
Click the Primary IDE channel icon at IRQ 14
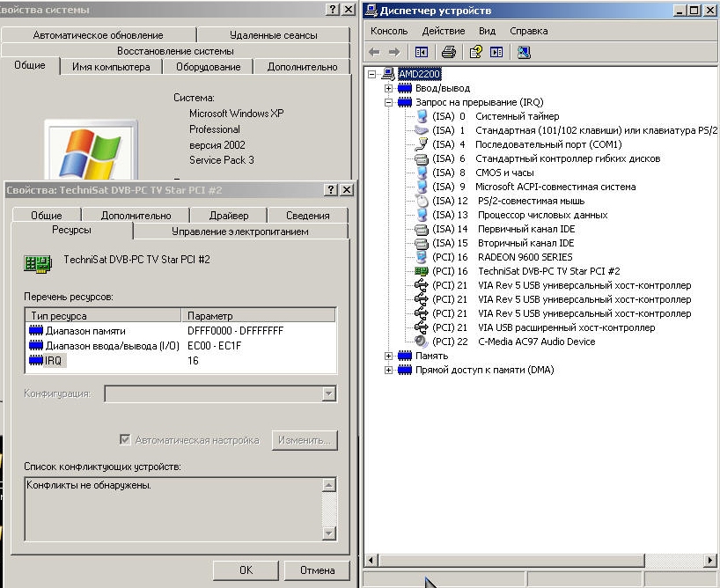click(421, 229)
